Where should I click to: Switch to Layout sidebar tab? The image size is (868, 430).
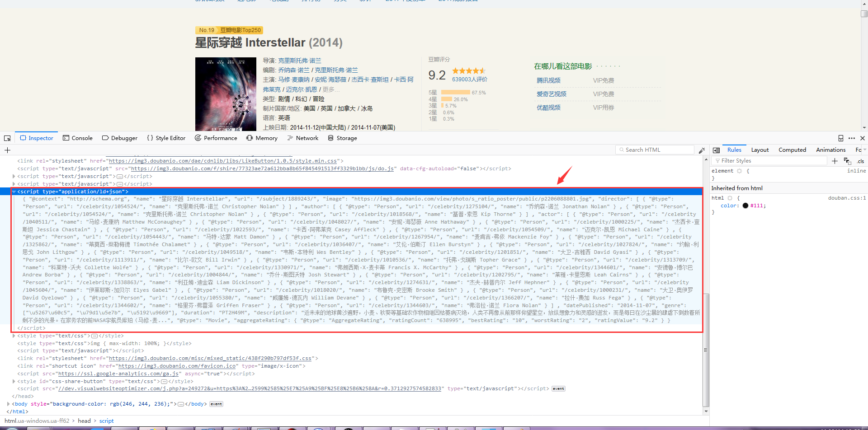tap(760, 150)
